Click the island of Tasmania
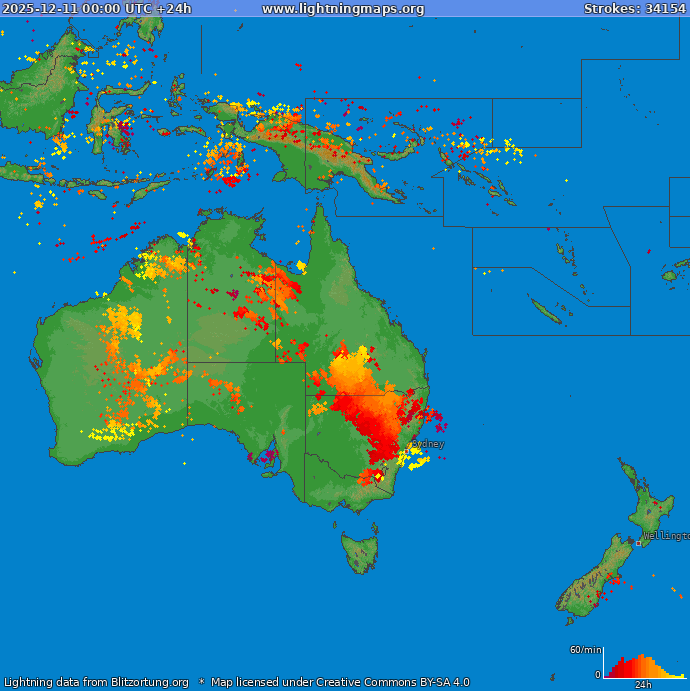690x691 pixels. pyautogui.click(x=360, y=553)
